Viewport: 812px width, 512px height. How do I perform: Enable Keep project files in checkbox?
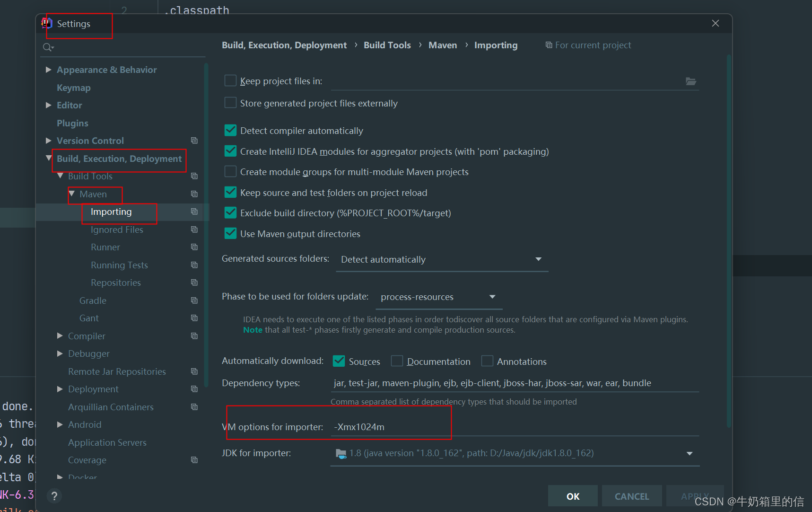230,80
